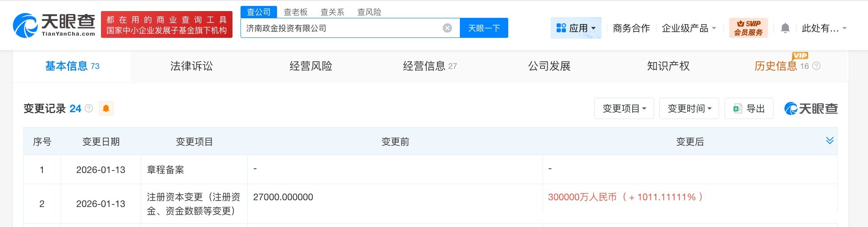868x227 pixels.
Task: Click the TianYanCha logo icon
Action: pos(25,25)
